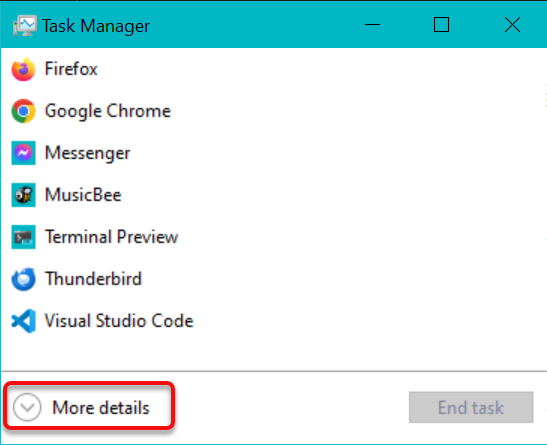The width and height of the screenshot is (547, 445).
Task: Select the Google Chrome task name
Action: 108,111
